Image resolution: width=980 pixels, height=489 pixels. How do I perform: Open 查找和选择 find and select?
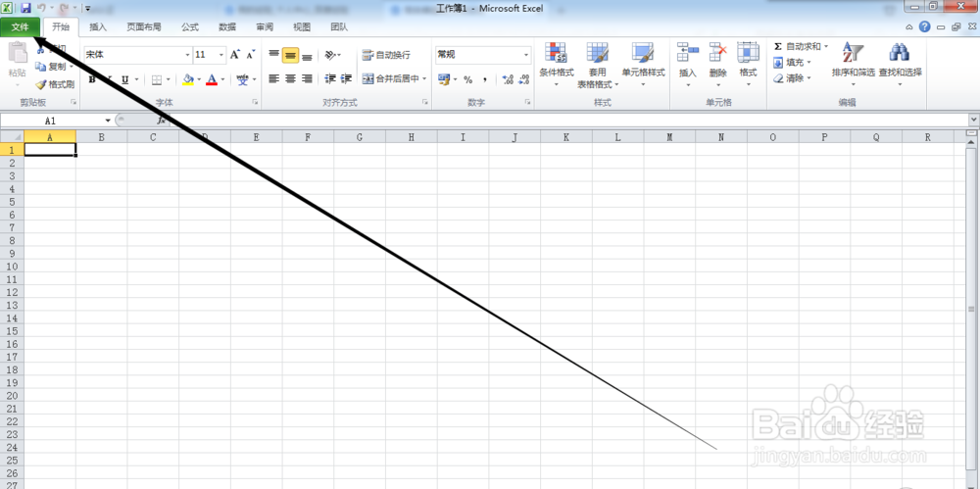click(x=900, y=65)
